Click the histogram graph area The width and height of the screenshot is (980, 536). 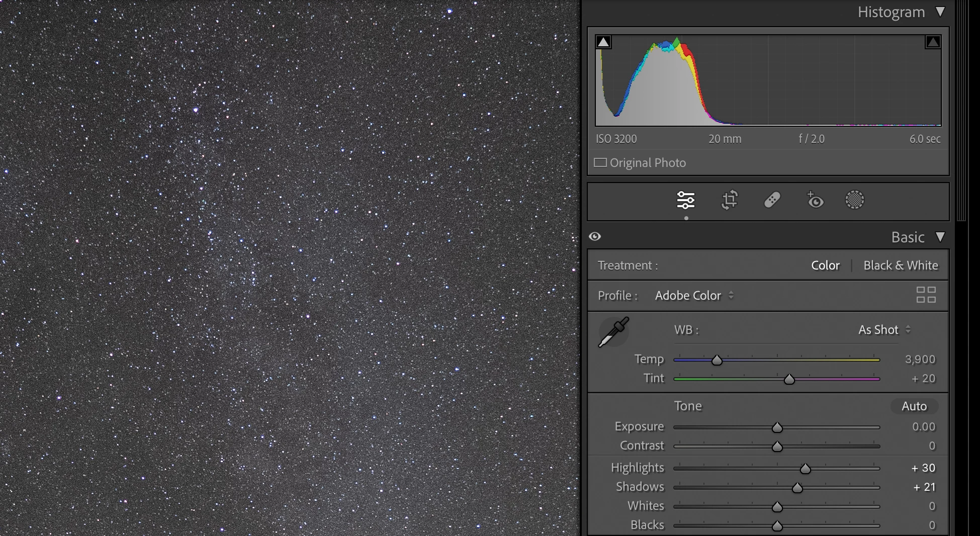pyautogui.click(x=768, y=80)
